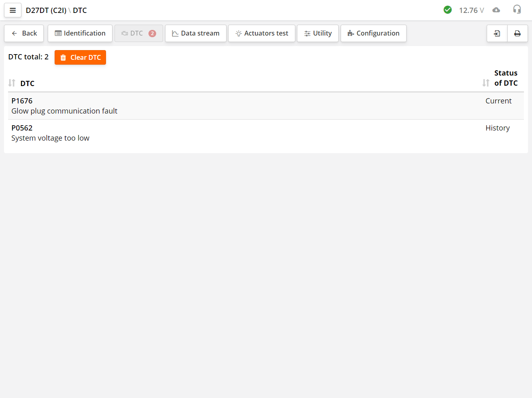Screen dimensions: 532x398
Task: Print the DTC report
Action: click(517, 34)
